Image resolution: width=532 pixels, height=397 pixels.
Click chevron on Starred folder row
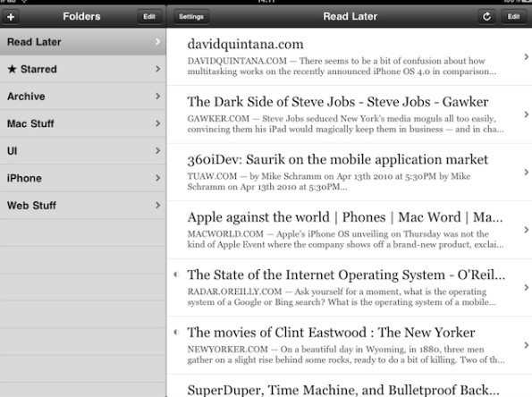[x=157, y=69]
